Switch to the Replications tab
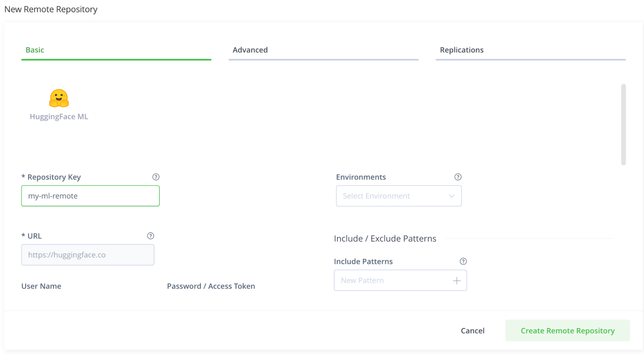Viewport: 644px width, 355px height. click(x=461, y=50)
